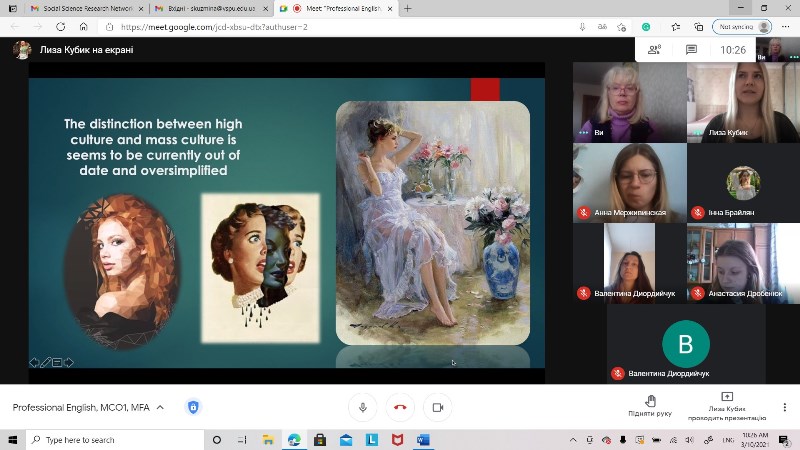Click the add to favorites star icon
Image resolution: width=800 pixels, height=450 pixels.
(621, 27)
